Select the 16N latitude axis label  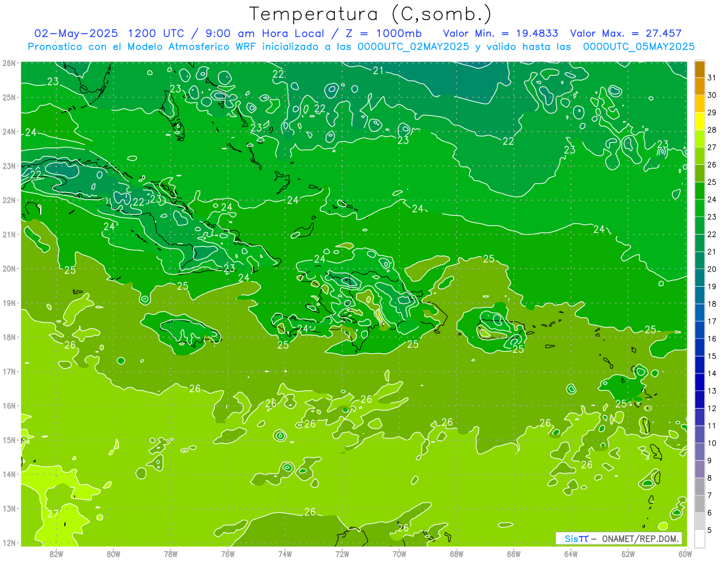point(8,406)
